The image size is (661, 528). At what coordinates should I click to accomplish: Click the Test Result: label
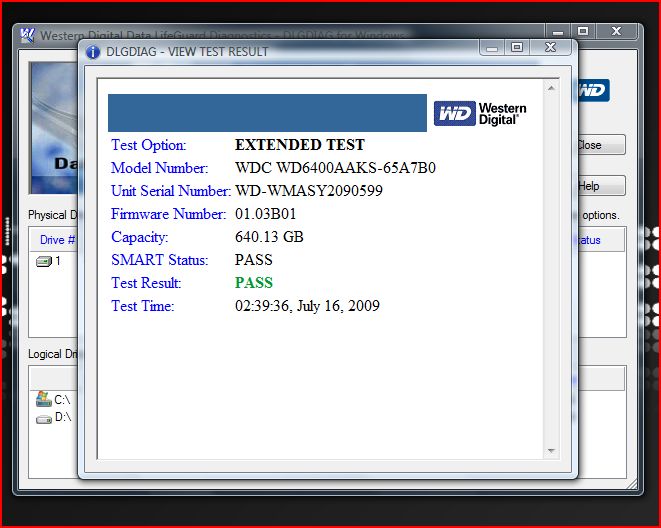[x=146, y=282]
